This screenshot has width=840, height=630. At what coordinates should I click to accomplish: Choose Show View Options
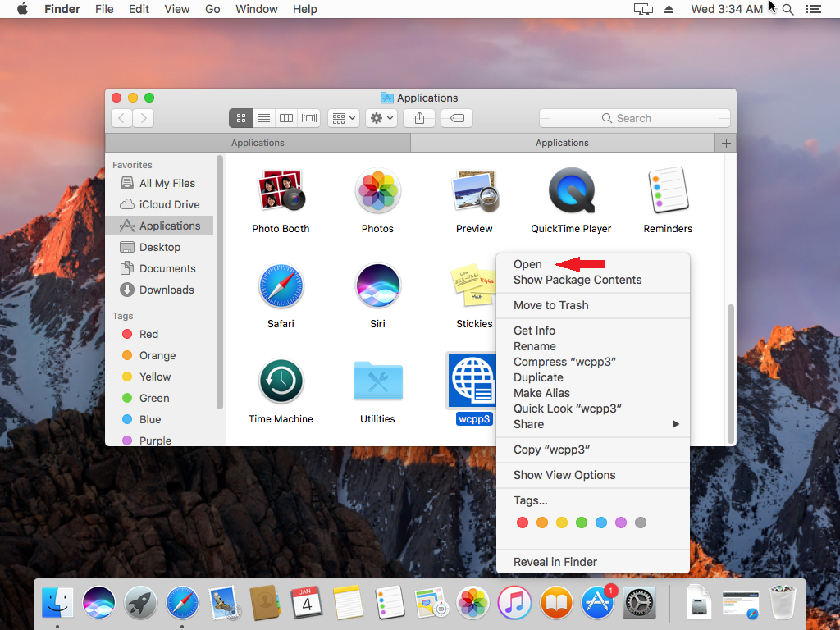(593, 475)
